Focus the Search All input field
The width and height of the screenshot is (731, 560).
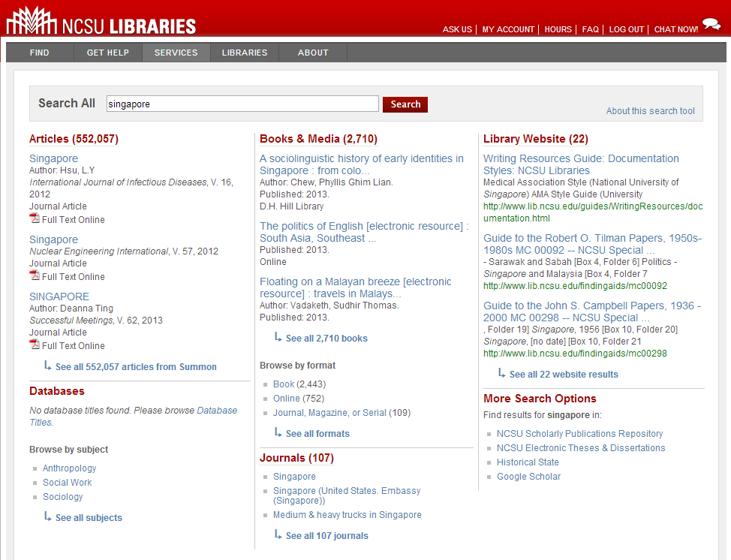coord(242,104)
